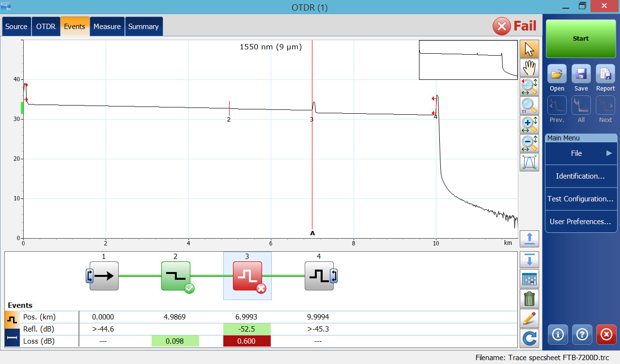Open Test Configuration settings

click(581, 199)
